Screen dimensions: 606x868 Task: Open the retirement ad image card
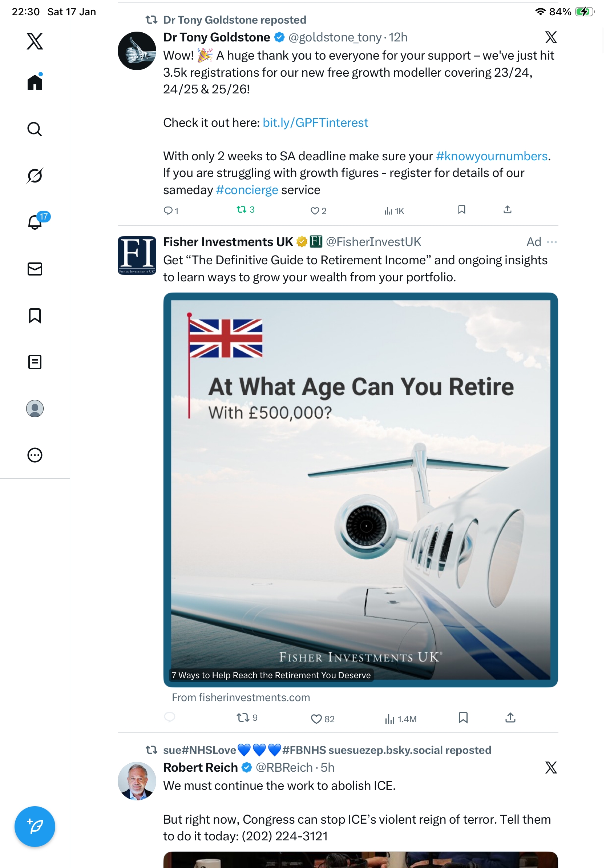point(360,490)
